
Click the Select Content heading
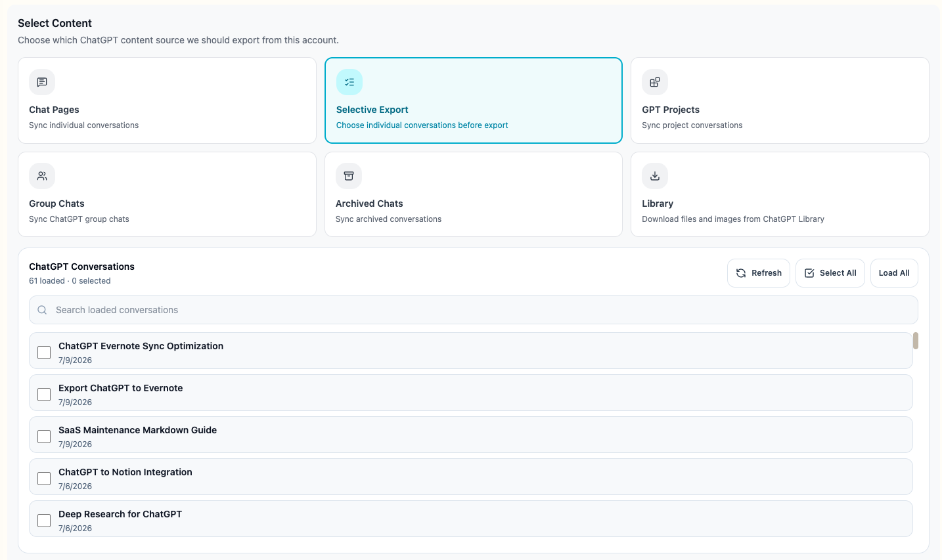pos(55,23)
